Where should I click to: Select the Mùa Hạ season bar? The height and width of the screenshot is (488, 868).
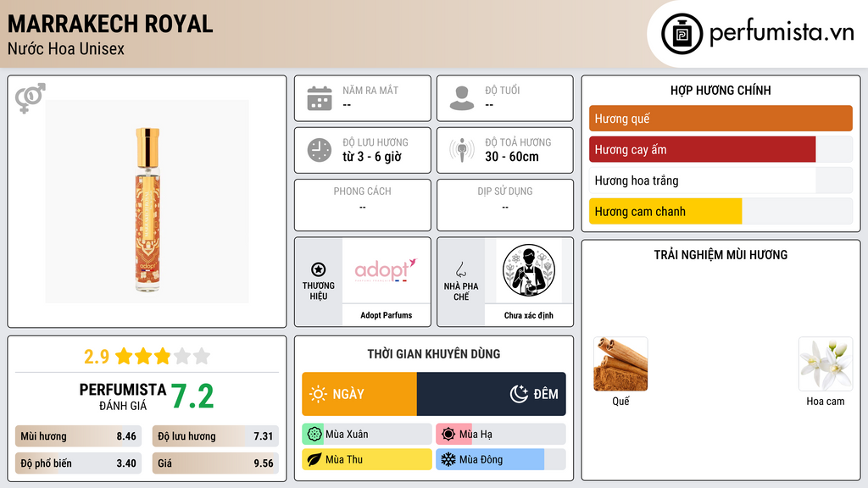pos(501,435)
